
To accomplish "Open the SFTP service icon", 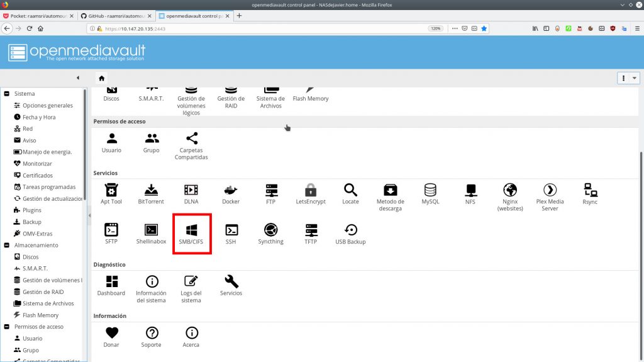I will point(111,234).
